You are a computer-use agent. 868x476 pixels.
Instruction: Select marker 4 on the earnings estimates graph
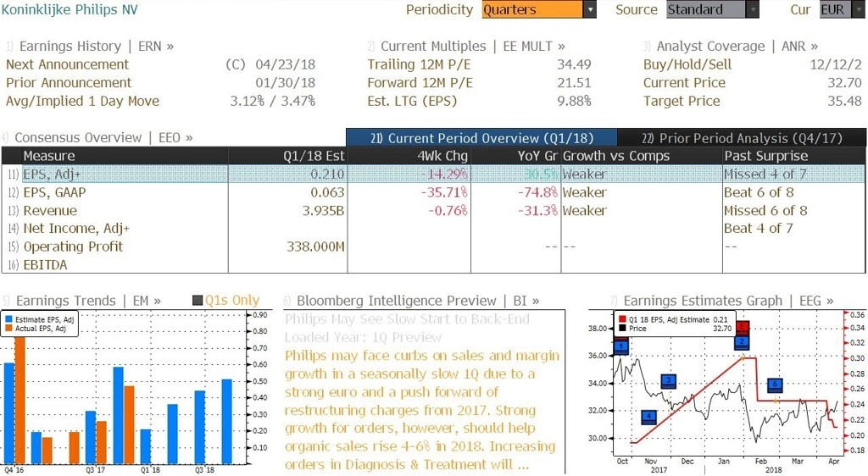tap(648, 417)
